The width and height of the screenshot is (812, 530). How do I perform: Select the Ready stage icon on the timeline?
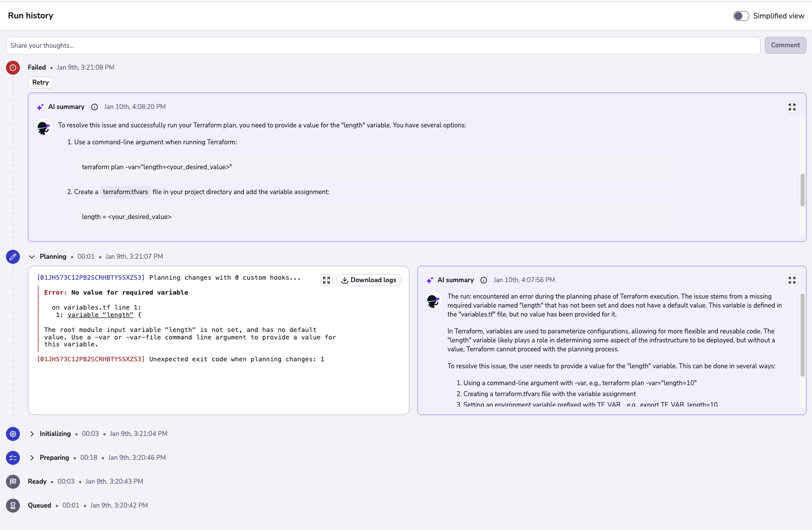13,481
